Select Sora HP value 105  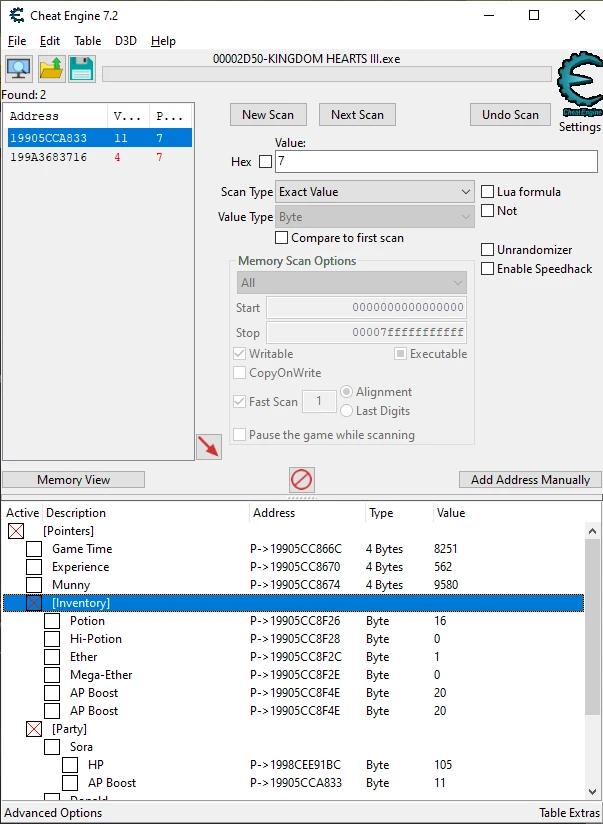443,765
